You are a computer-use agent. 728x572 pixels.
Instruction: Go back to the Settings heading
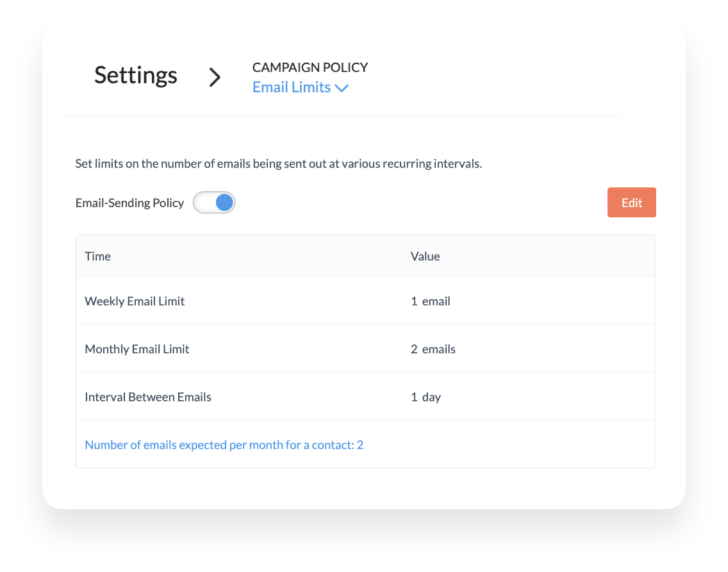coord(136,75)
